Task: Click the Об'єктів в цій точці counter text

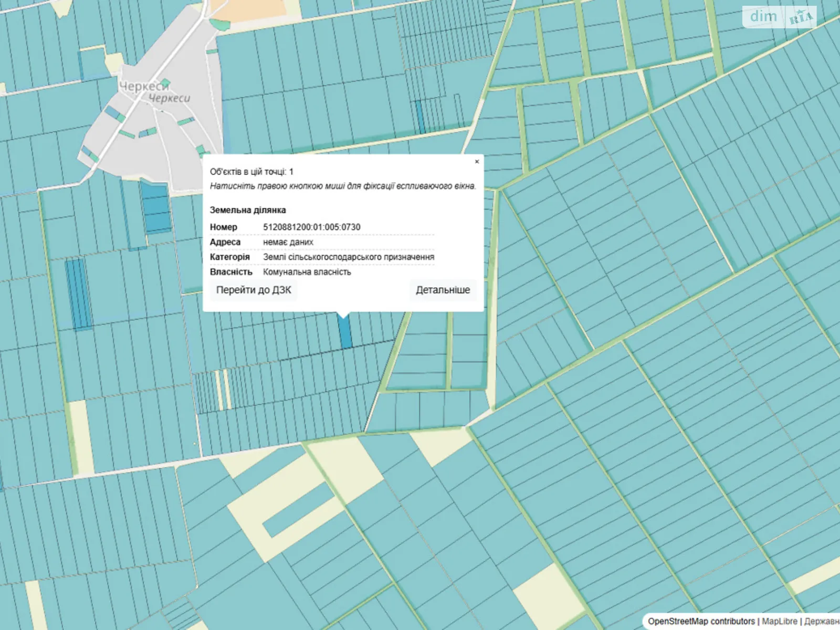Action: coord(251,172)
